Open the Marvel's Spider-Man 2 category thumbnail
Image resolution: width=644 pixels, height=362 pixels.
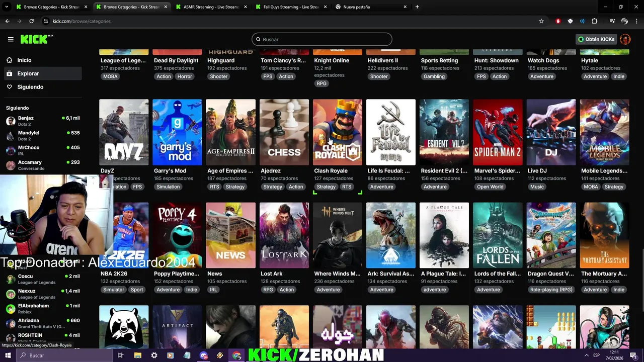(x=498, y=132)
